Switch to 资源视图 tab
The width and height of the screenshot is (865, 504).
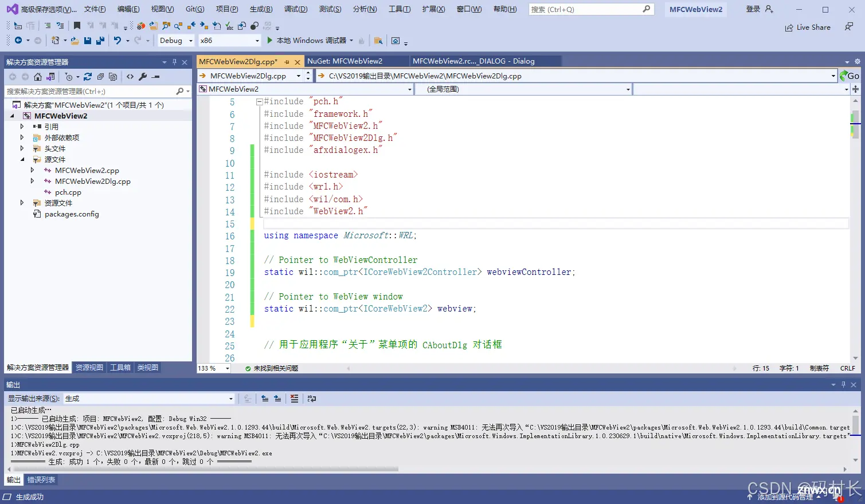(89, 368)
